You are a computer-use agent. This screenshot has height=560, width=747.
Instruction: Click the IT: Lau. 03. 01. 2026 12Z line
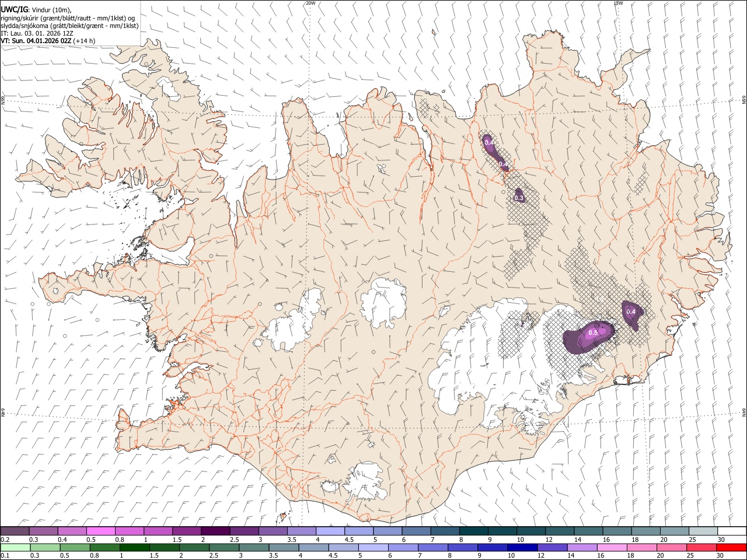tap(37, 33)
